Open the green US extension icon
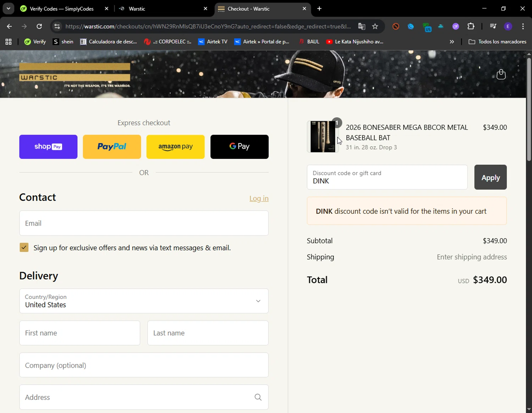 427,27
